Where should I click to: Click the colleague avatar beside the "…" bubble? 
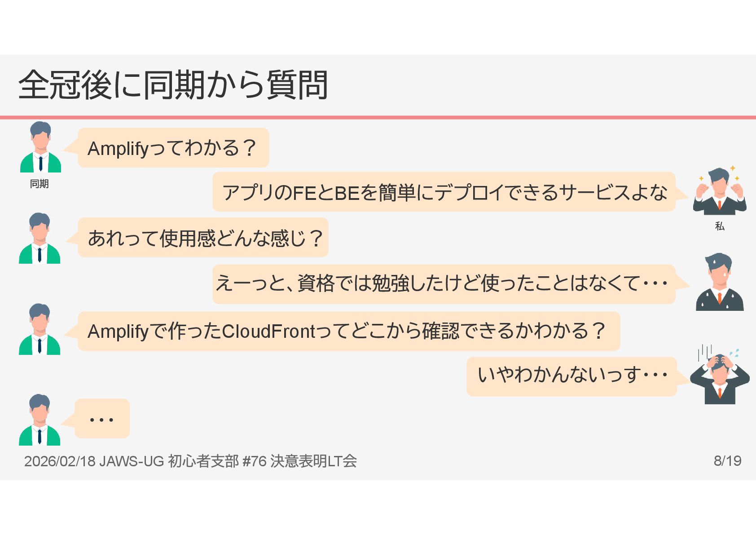tap(40, 420)
